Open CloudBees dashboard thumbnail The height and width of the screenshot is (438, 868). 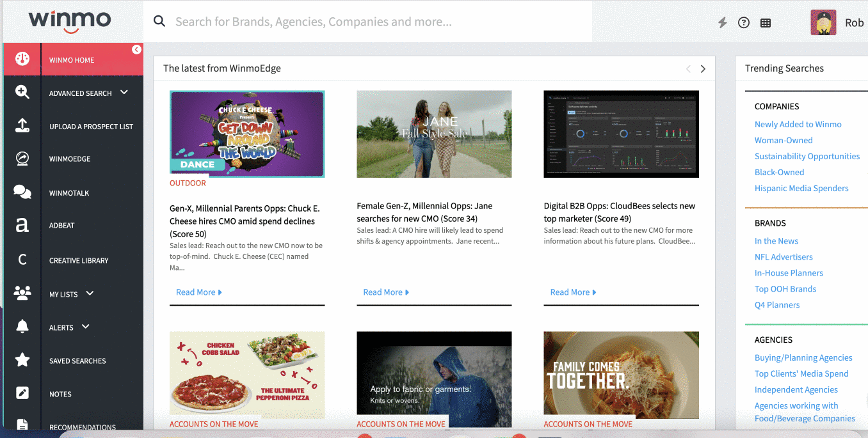[x=621, y=134]
